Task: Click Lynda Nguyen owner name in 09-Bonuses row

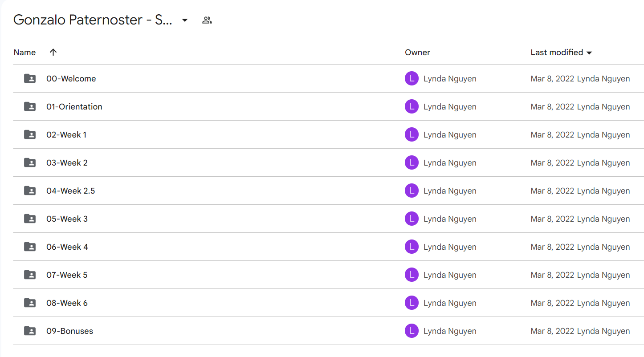Action: click(450, 331)
